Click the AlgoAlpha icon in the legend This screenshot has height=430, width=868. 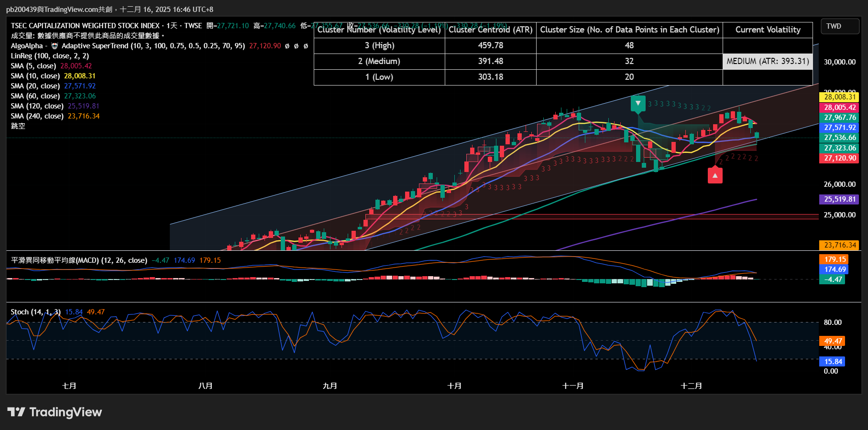click(55, 46)
